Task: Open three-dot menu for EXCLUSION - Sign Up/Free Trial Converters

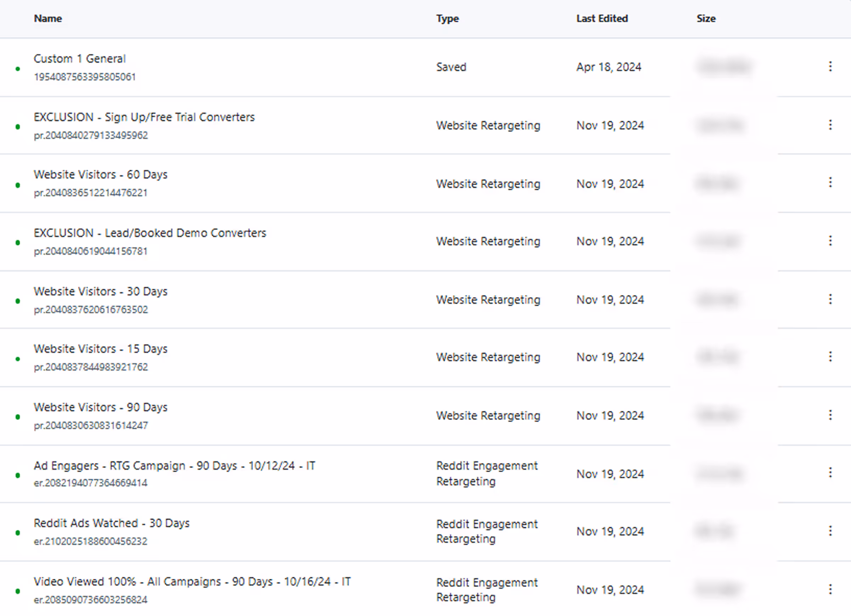Action: (x=830, y=125)
